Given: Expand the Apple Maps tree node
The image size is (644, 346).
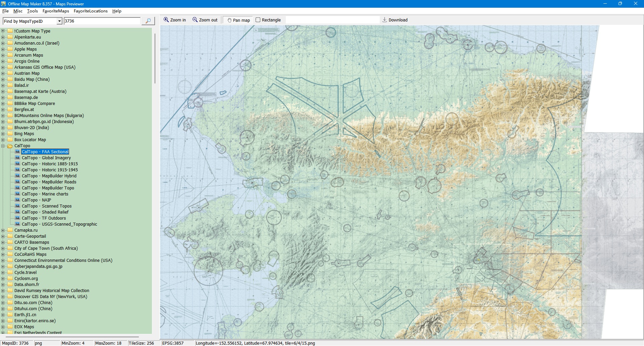Looking at the screenshot, I should (3, 49).
